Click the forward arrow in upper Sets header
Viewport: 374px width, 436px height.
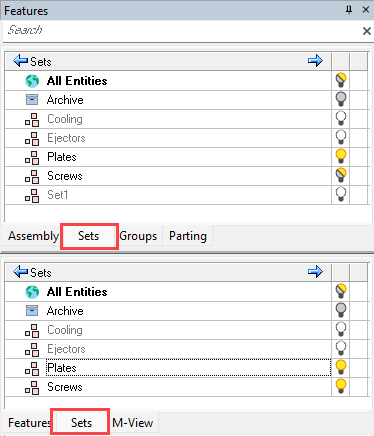coord(315,61)
